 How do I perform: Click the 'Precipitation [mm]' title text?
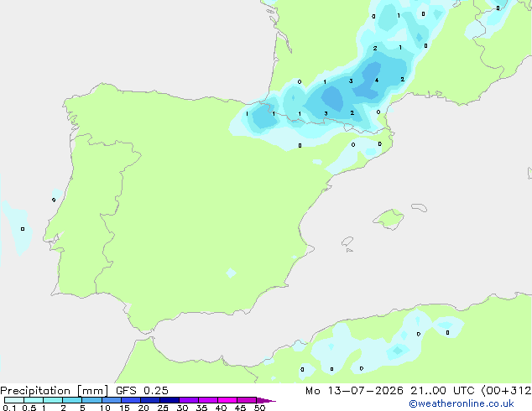(x=55, y=391)
